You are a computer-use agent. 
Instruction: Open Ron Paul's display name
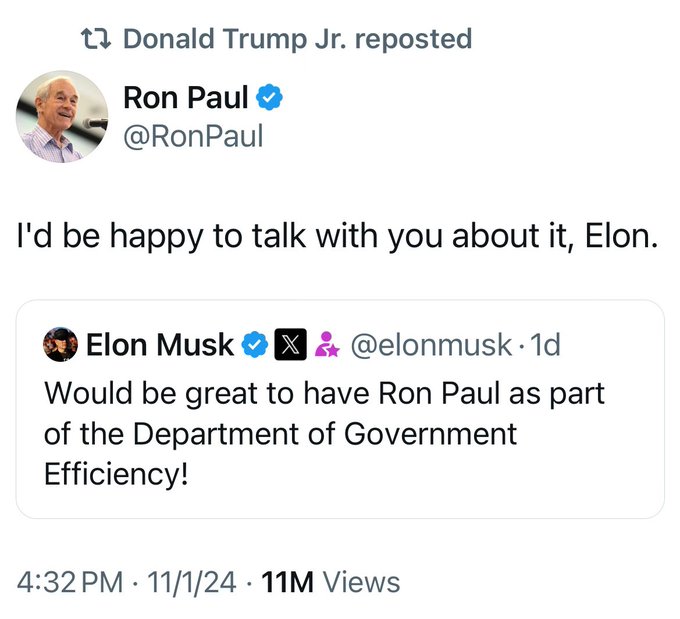185,98
